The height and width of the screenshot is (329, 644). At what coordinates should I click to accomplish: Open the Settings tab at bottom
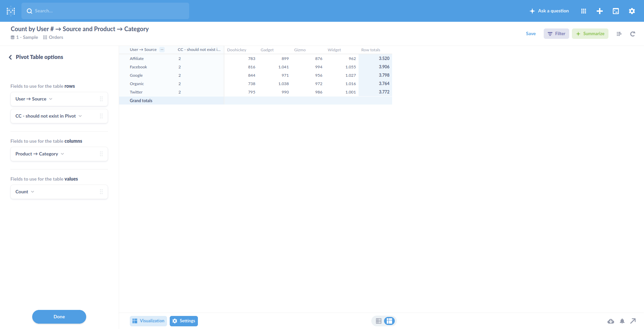184,321
